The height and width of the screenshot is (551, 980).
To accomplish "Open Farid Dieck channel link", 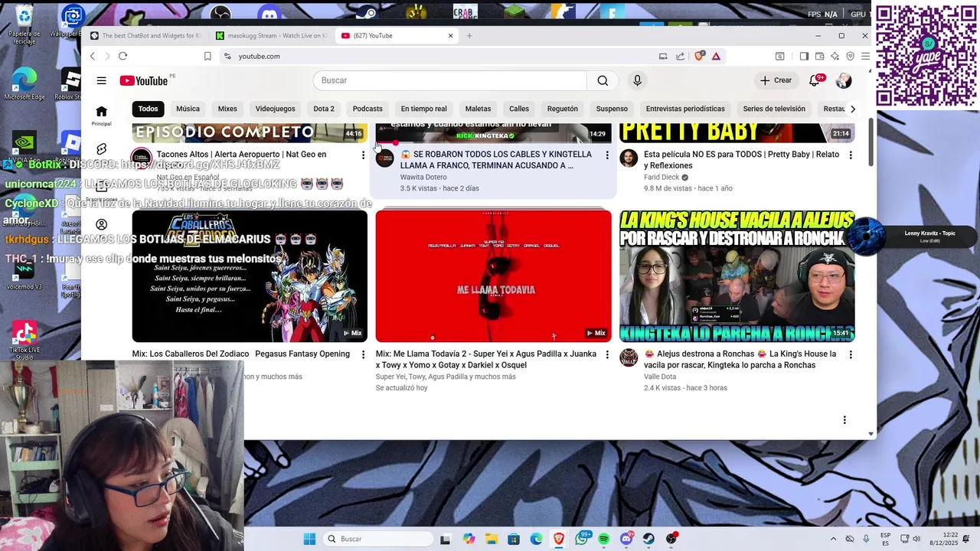I will [661, 178].
